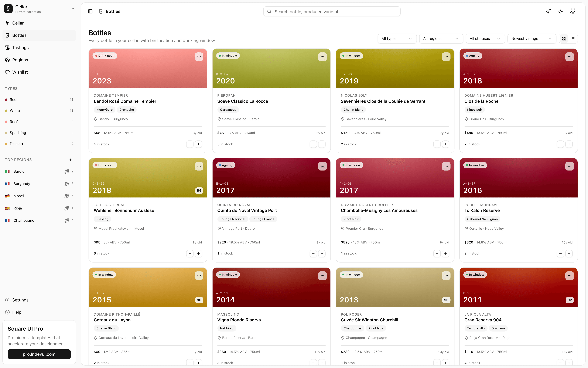The width and height of the screenshot is (588, 368).
Task: Open more options for Wehlener Sonnenuhr Auslese
Action: click(199, 166)
